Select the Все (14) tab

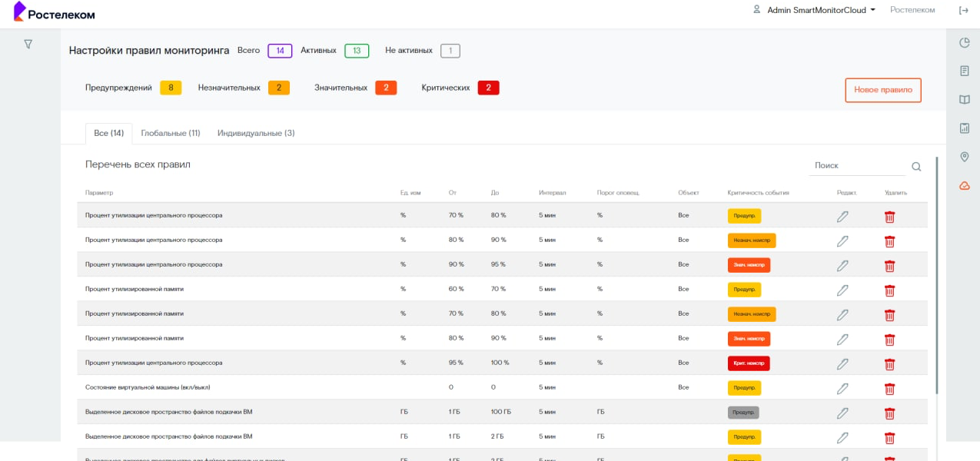tap(108, 133)
